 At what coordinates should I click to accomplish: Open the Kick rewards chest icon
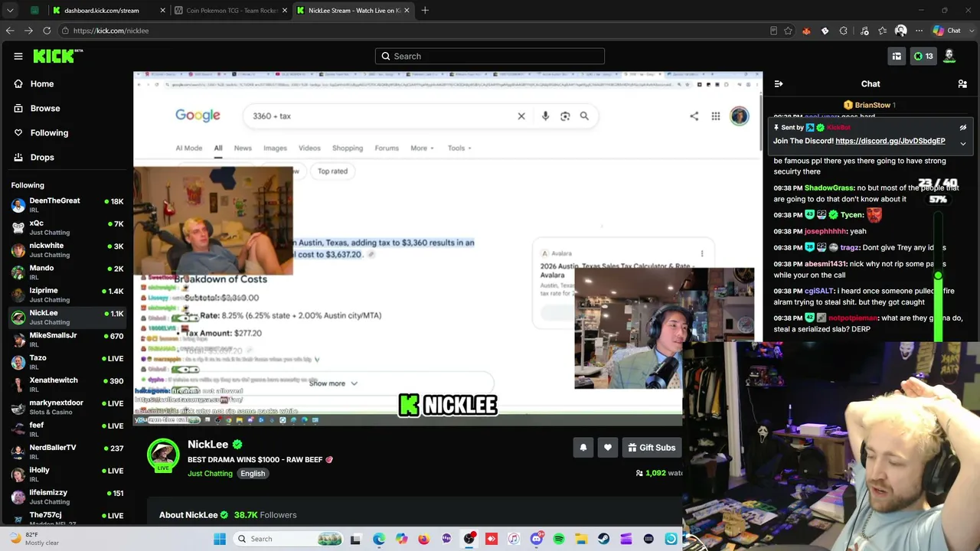897,56
